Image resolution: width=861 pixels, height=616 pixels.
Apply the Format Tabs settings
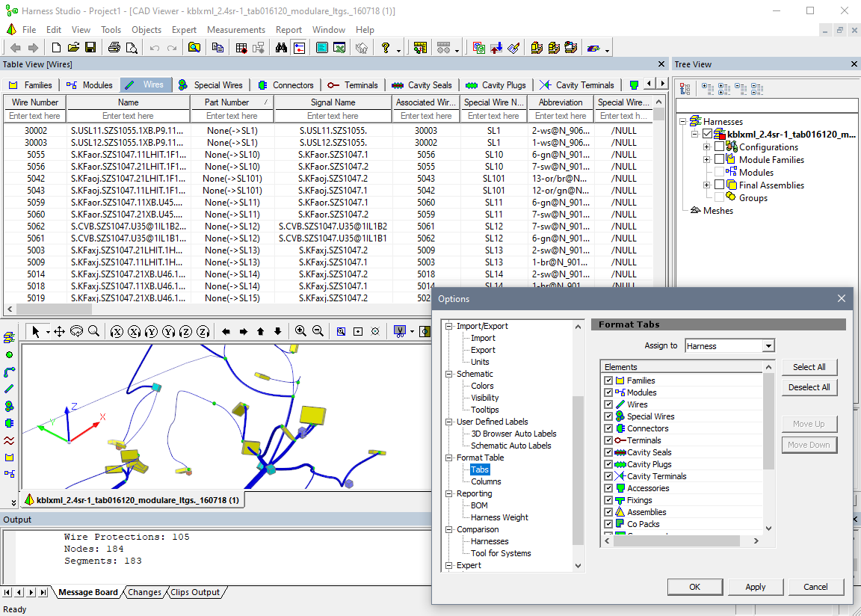click(755, 587)
